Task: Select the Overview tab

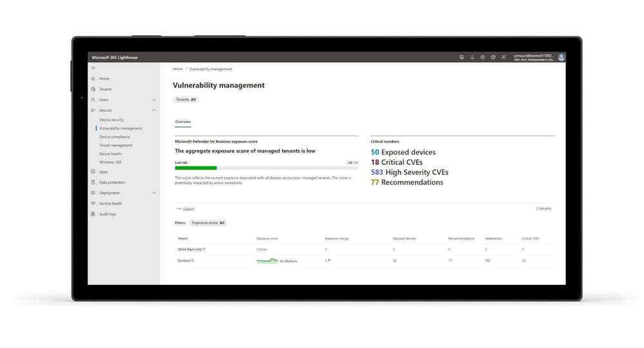Action: (183, 122)
